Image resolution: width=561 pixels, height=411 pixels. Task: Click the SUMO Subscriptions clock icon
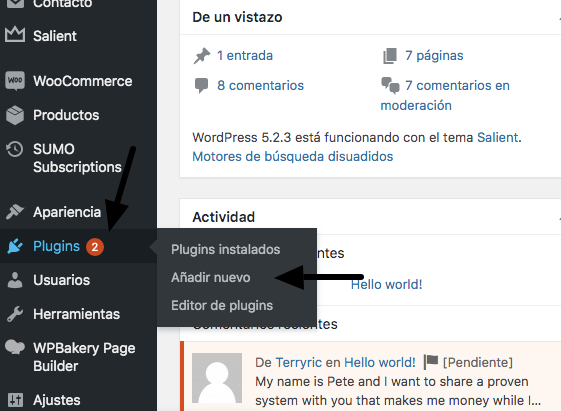tap(15, 149)
